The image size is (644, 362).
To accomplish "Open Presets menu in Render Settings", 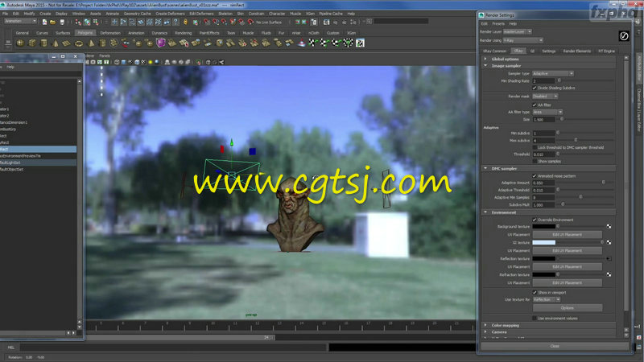I will (498, 24).
